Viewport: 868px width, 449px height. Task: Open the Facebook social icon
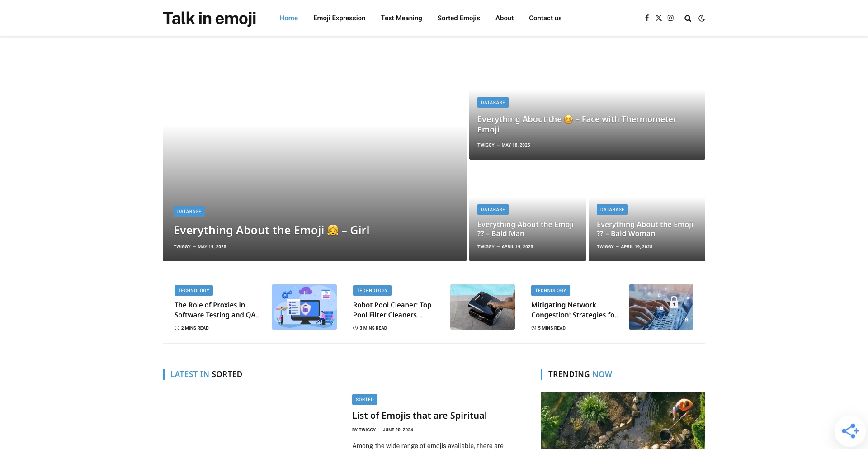[646, 18]
